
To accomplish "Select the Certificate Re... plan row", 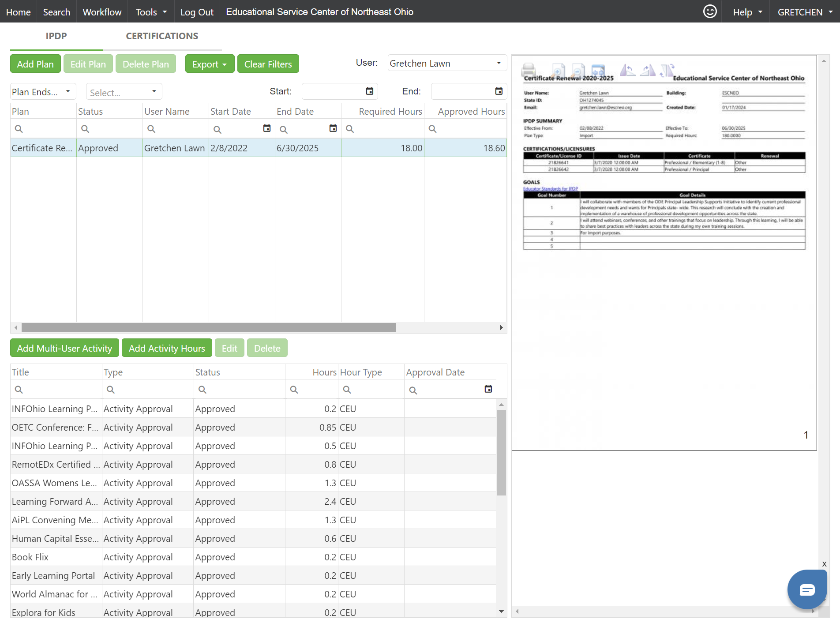I will tap(258, 148).
